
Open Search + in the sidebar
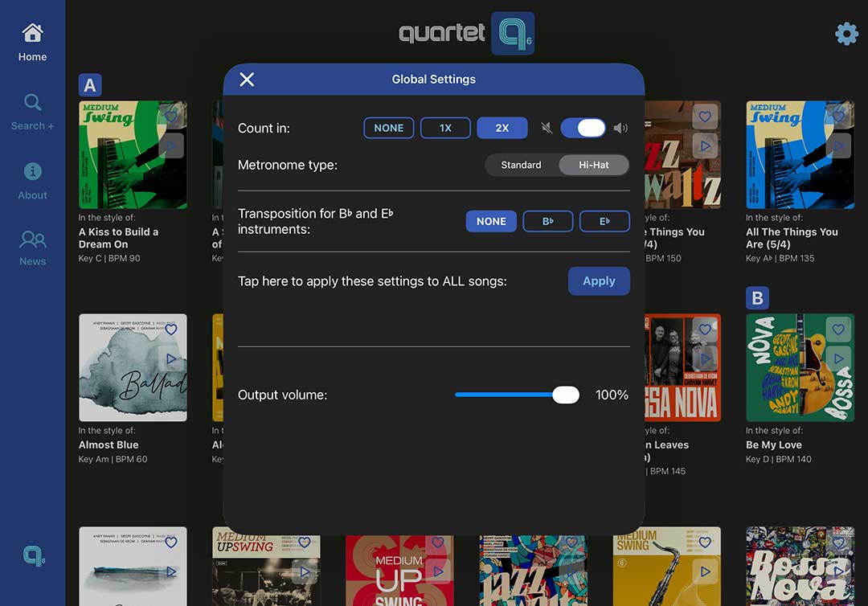click(32, 113)
